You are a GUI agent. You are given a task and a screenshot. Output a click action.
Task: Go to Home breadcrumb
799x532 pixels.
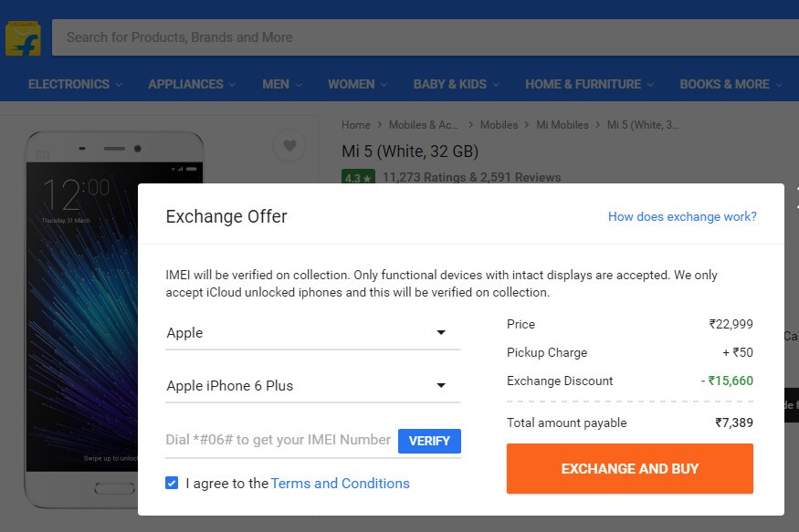point(356,125)
